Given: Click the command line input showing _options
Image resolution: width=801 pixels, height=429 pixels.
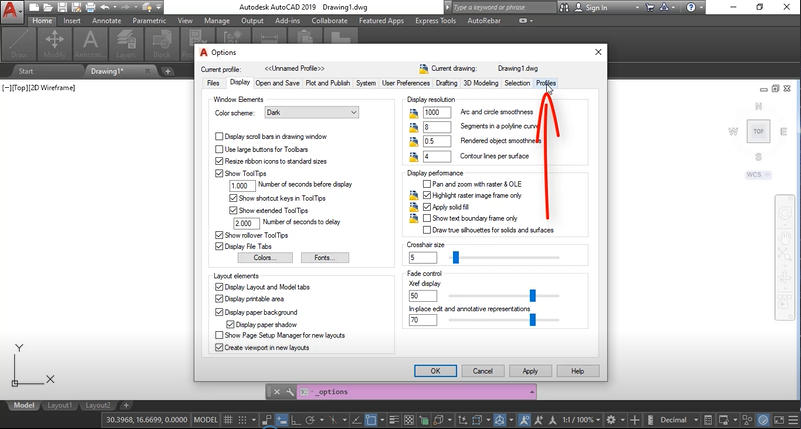Looking at the screenshot, I should (x=419, y=392).
